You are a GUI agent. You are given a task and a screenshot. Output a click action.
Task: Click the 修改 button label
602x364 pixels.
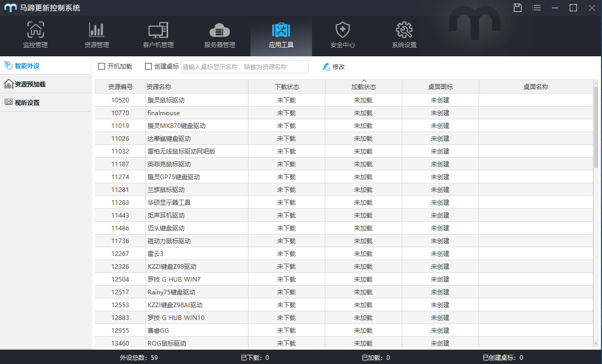339,67
